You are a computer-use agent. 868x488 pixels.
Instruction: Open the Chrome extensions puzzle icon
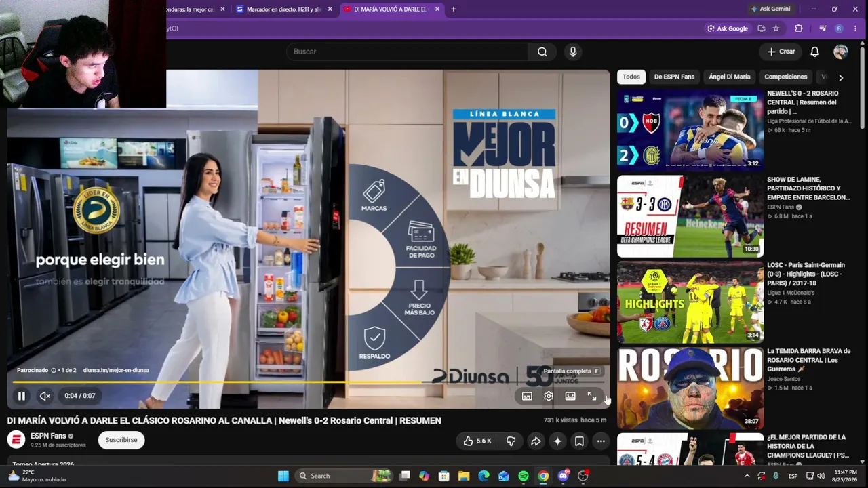point(799,28)
